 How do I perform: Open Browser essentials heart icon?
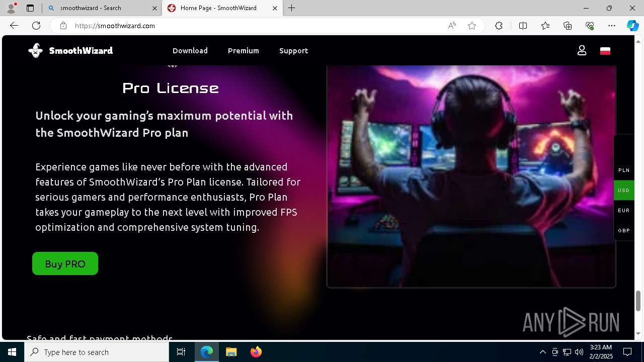590,26
